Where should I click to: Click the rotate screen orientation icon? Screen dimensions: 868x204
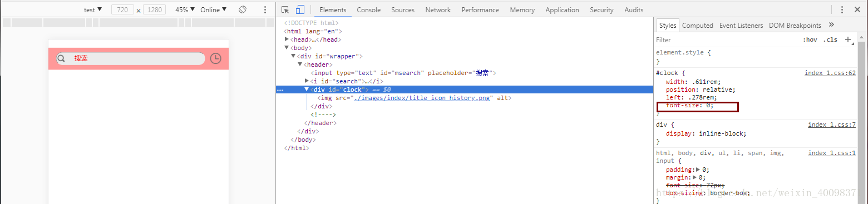click(x=243, y=9)
